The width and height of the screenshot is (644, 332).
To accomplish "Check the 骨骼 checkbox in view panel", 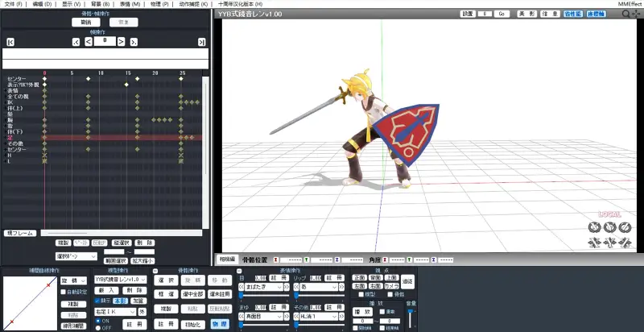I will (x=390, y=294).
